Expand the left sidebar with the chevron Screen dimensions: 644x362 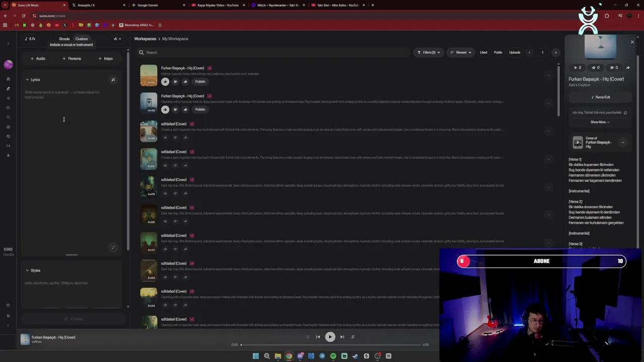tap(8, 44)
